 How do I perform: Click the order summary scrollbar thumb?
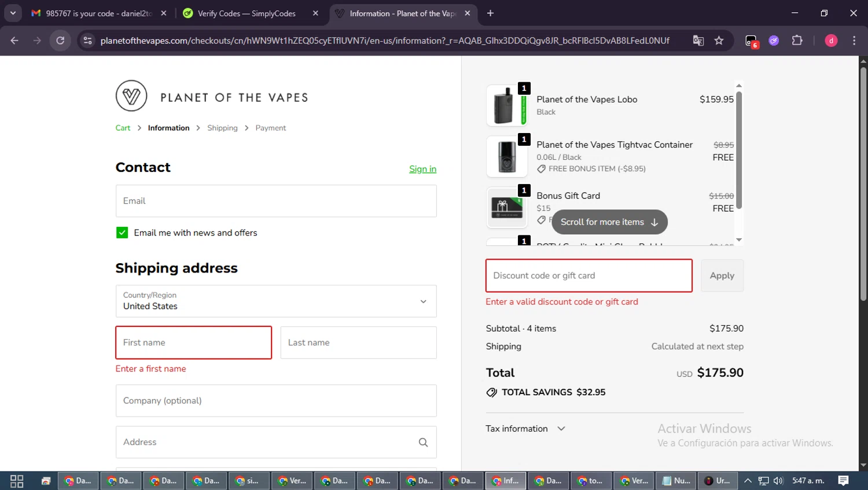click(x=739, y=150)
